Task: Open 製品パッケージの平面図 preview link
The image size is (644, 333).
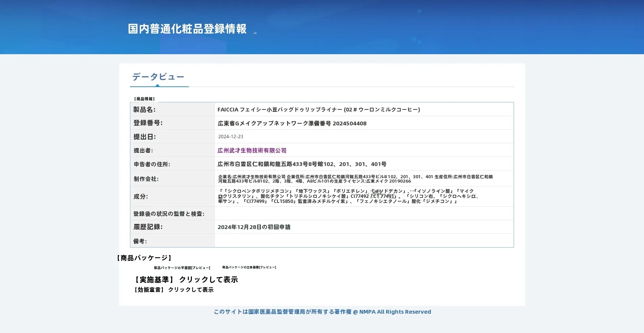Action: 182,268
